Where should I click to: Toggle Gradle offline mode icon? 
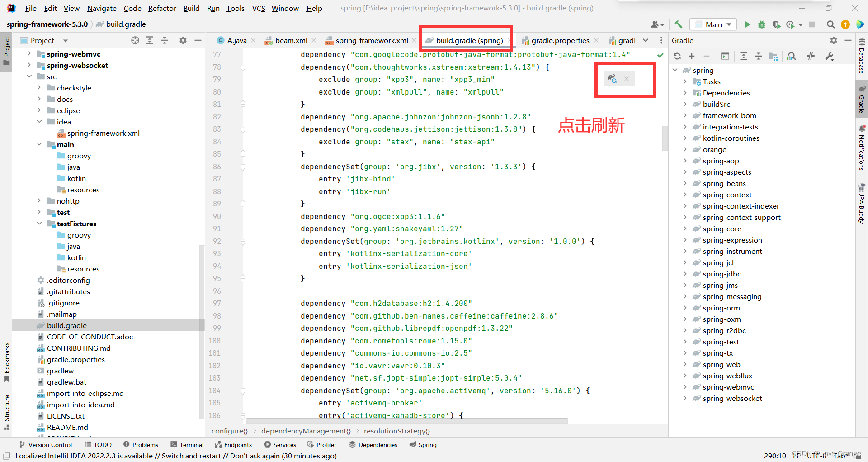(x=811, y=56)
